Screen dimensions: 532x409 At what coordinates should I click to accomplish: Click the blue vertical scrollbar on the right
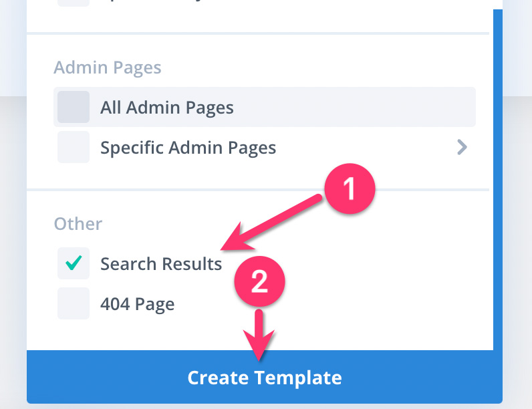click(498, 180)
